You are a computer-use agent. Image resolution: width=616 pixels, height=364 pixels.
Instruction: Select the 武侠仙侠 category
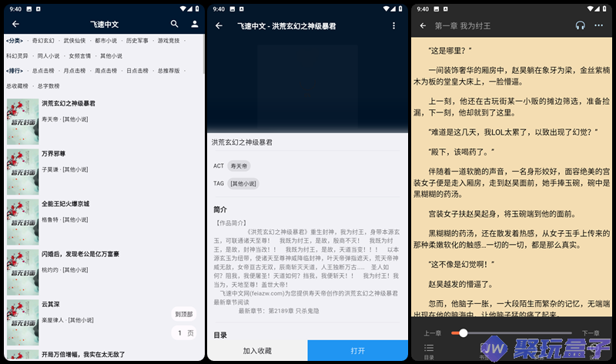click(75, 41)
